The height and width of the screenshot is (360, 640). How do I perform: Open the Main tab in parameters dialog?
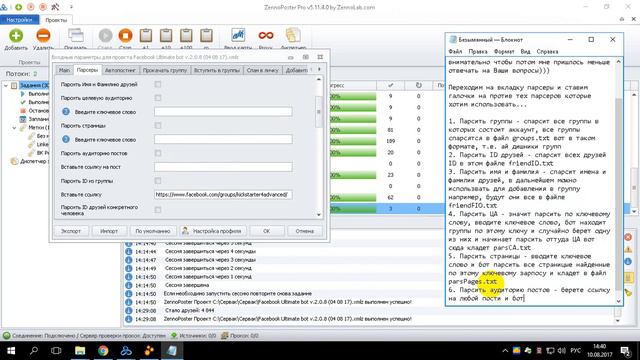coord(64,70)
